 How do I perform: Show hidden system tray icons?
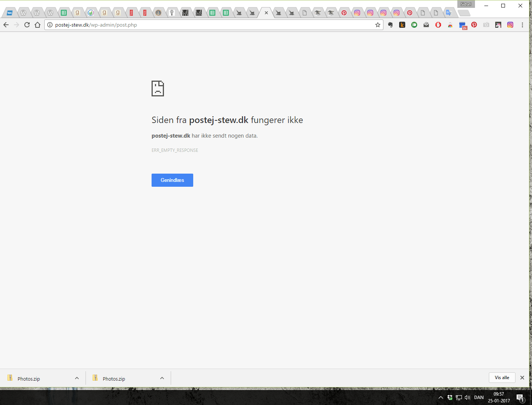(441, 397)
